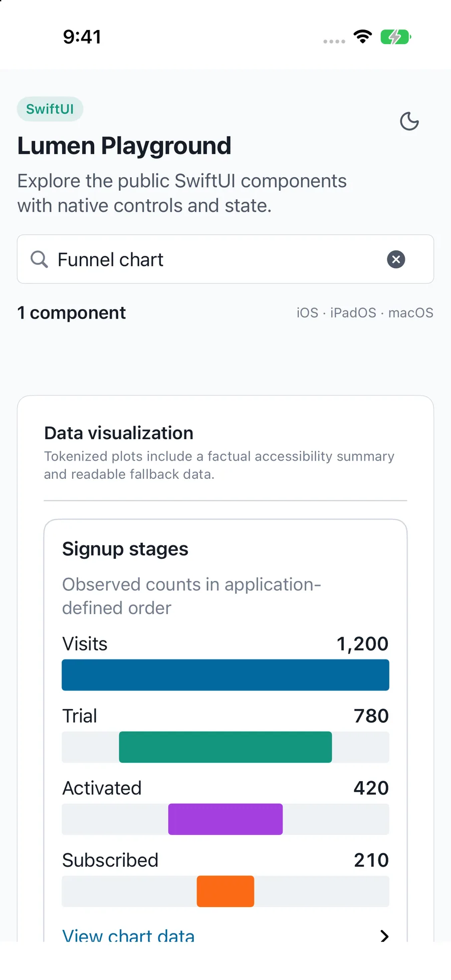Click the Visits stage label
This screenshot has height=980, width=451.
tap(85, 644)
